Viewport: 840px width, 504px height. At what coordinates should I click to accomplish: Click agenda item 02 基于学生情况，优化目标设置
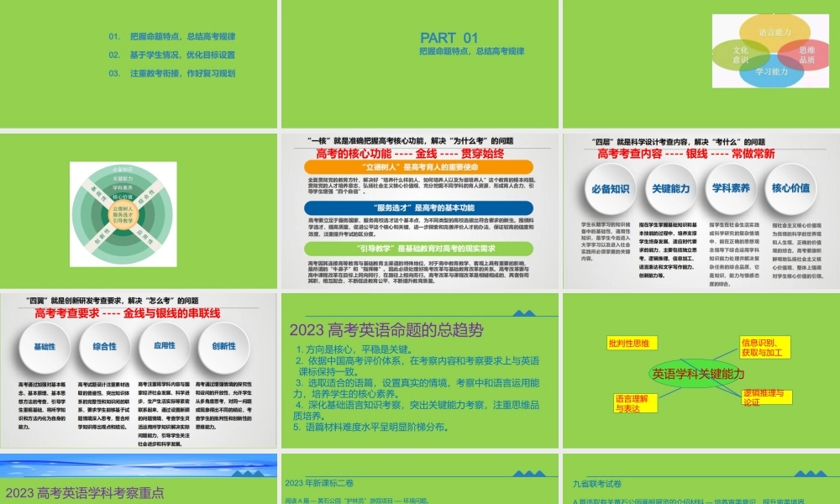(172, 55)
